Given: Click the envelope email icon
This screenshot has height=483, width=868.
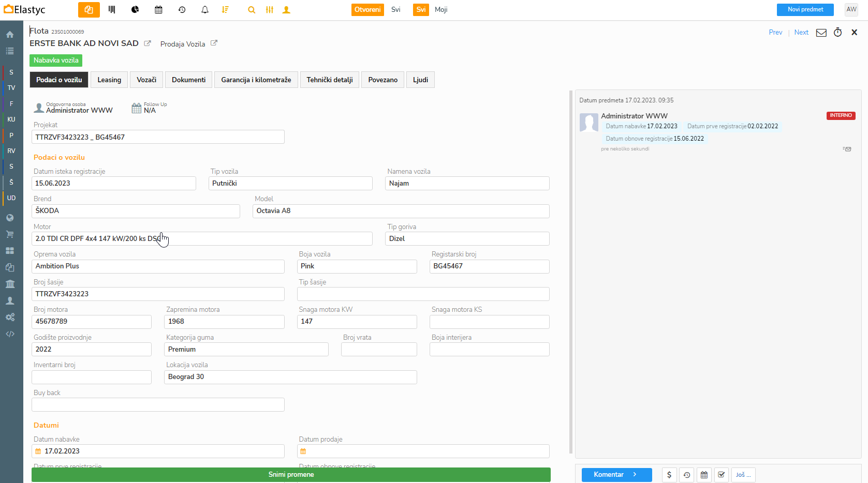Looking at the screenshot, I should [x=821, y=33].
